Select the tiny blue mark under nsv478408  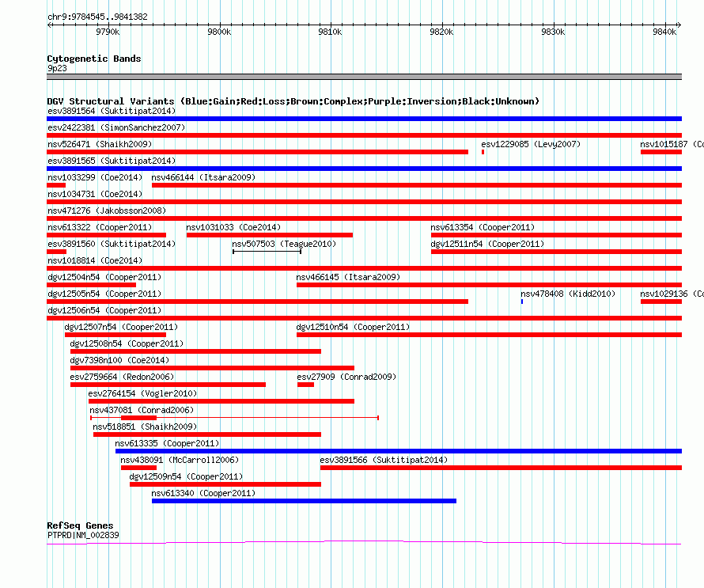coord(522,302)
